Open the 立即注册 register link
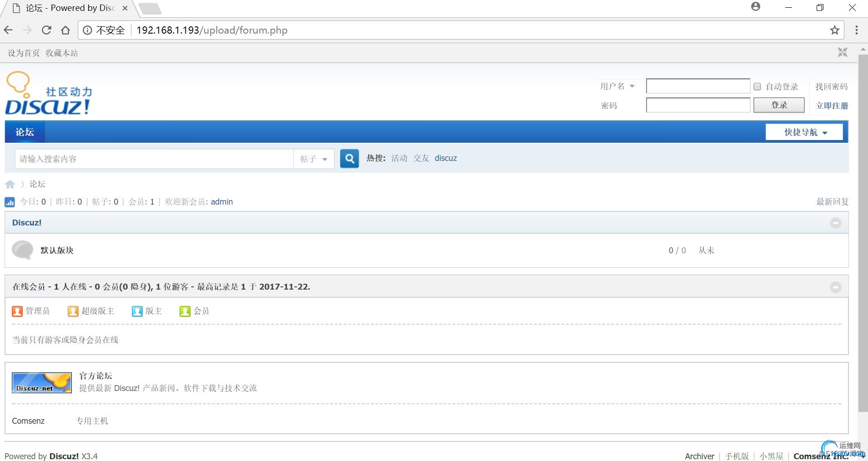This screenshot has height=461, width=868. pos(832,105)
